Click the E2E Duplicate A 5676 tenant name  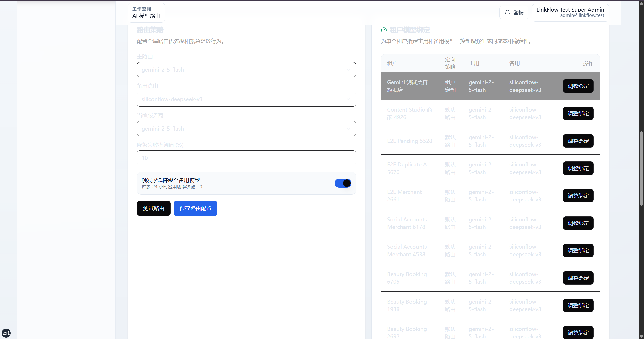(x=407, y=168)
